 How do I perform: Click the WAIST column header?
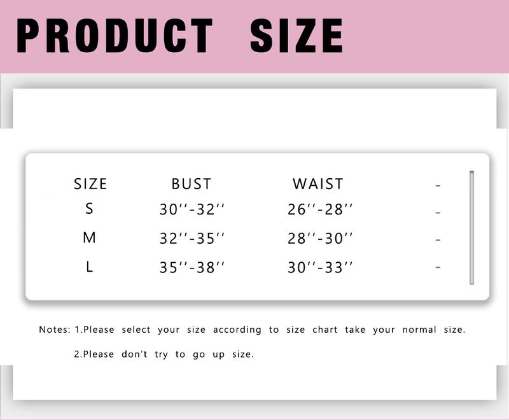click(317, 184)
